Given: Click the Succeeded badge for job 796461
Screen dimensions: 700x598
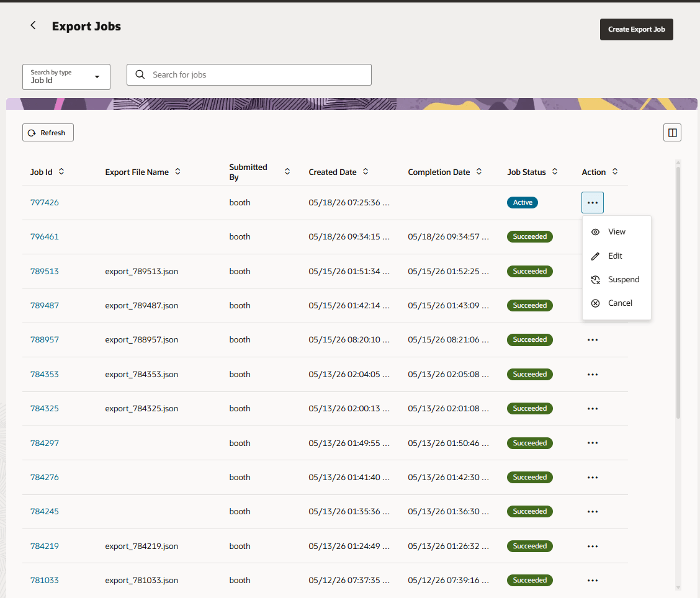Looking at the screenshot, I should click(x=529, y=236).
